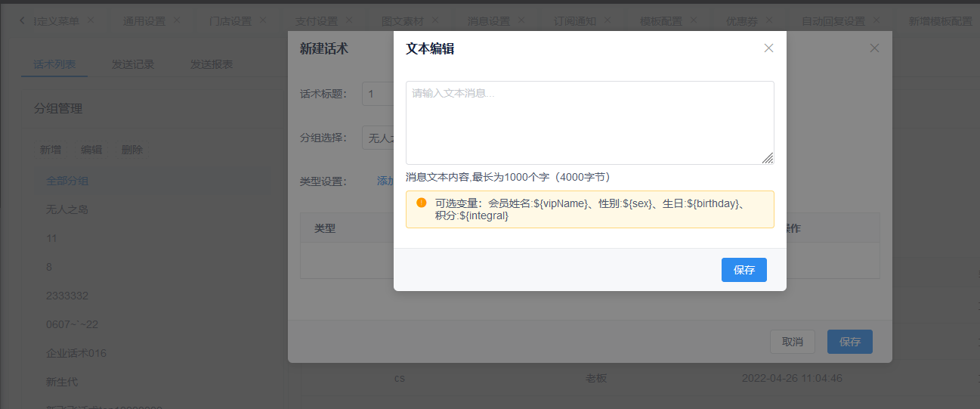The width and height of the screenshot is (980, 409).
Task: Close the 新建话术 dialog with the X
Action: tap(874, 48)
